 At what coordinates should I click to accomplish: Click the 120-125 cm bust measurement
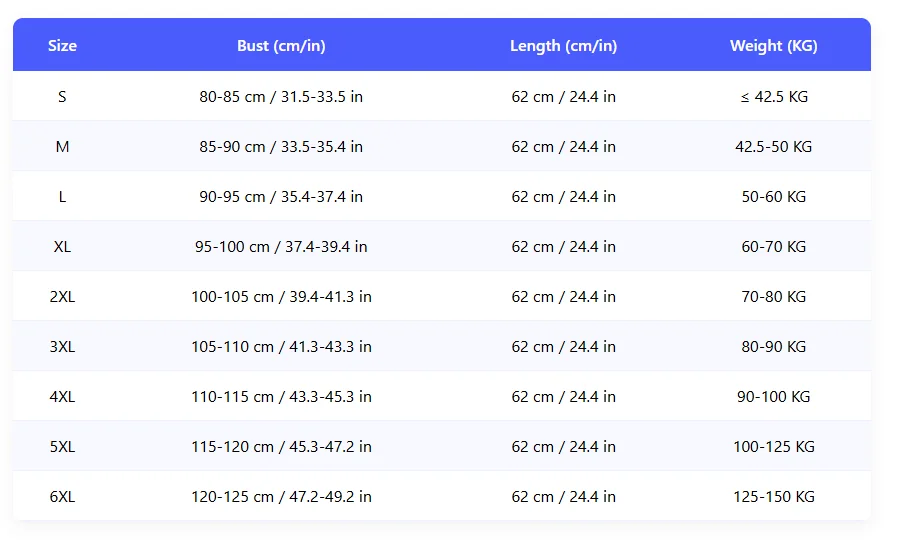point(281,497)
